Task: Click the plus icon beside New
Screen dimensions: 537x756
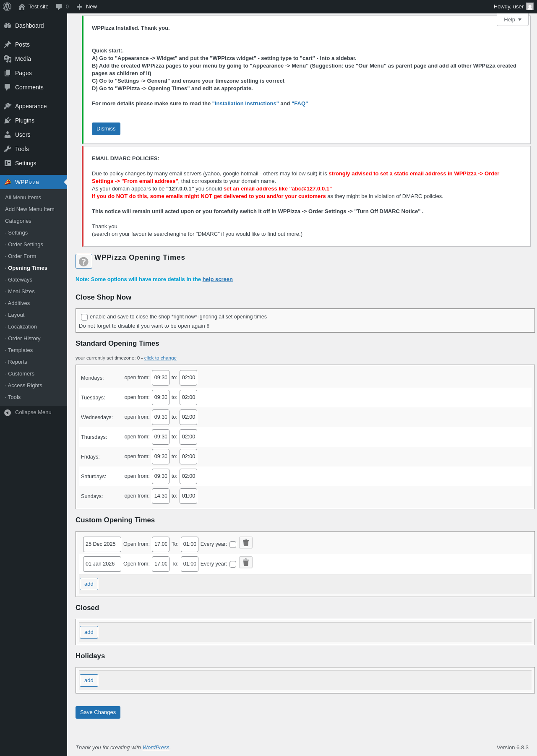Action: click(x=79, y=7)
